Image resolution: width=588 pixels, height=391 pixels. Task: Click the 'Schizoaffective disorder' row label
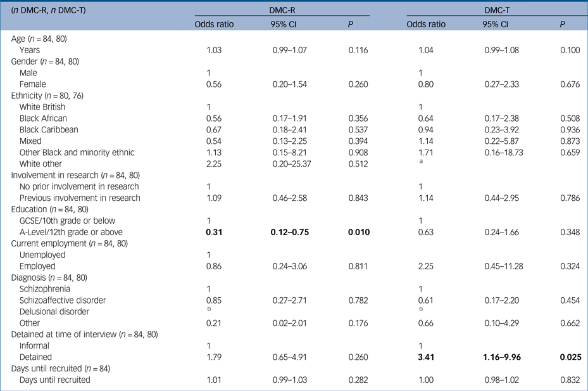pyautogui.click(x=63, y=300)
